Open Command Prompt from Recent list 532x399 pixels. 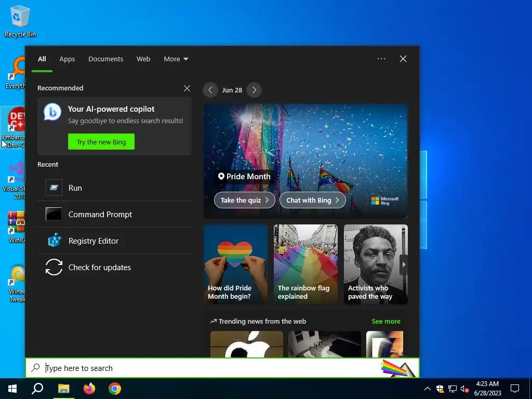pyautogui.click(x=115, y=214)
